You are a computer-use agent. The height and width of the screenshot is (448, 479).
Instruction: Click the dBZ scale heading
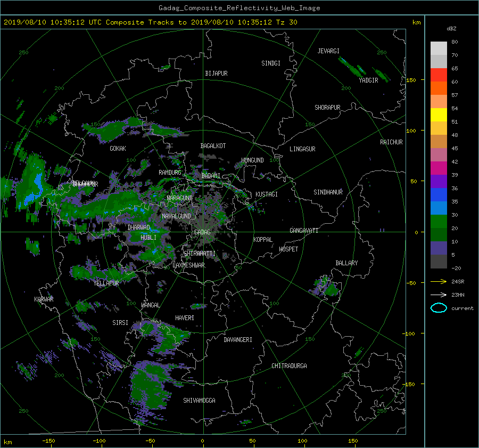tap(451, 29)
